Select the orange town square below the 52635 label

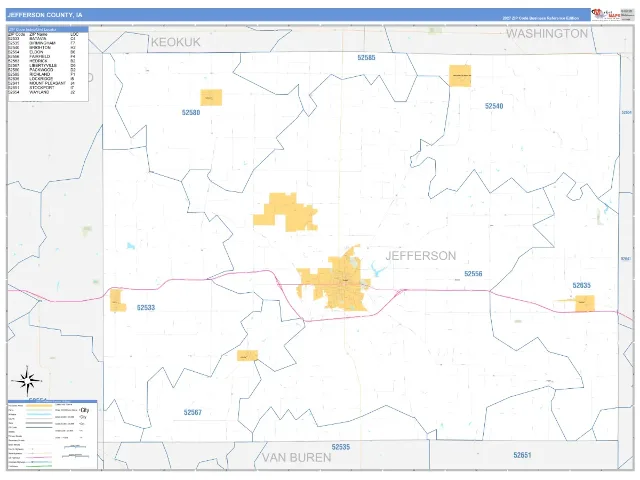[584, 303]
